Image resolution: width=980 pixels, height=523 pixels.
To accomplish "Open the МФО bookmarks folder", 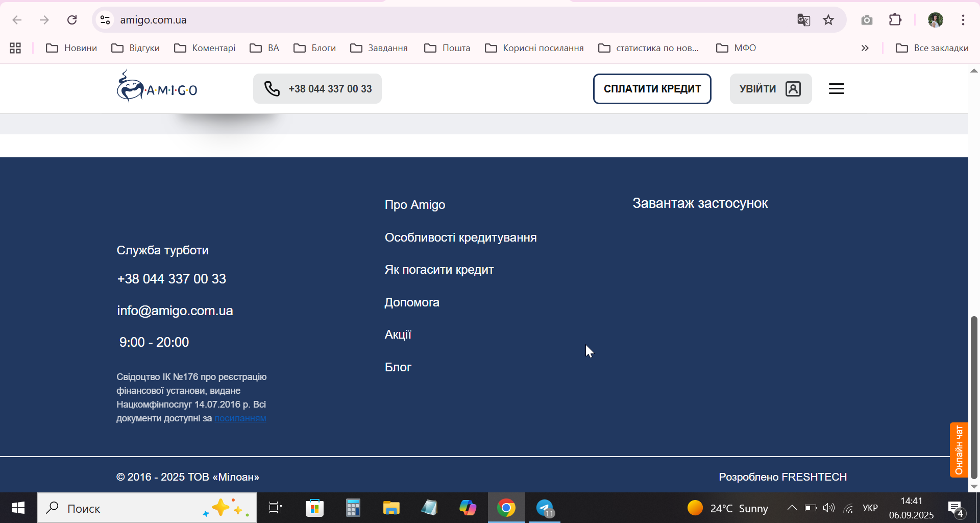I will (736, 48).
